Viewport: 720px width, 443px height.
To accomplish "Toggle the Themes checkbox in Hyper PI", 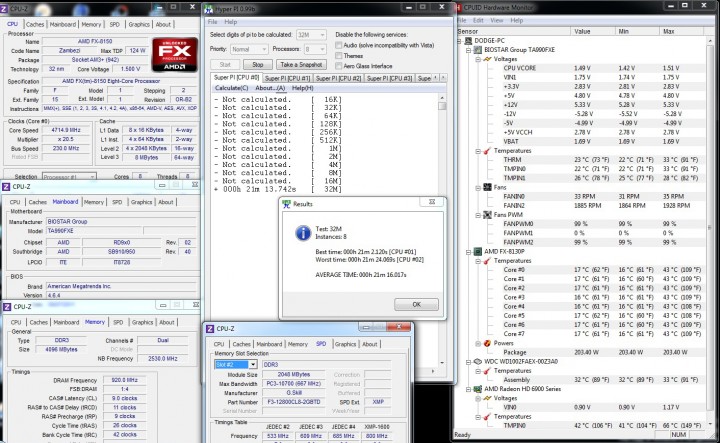I will click(338, 56).
